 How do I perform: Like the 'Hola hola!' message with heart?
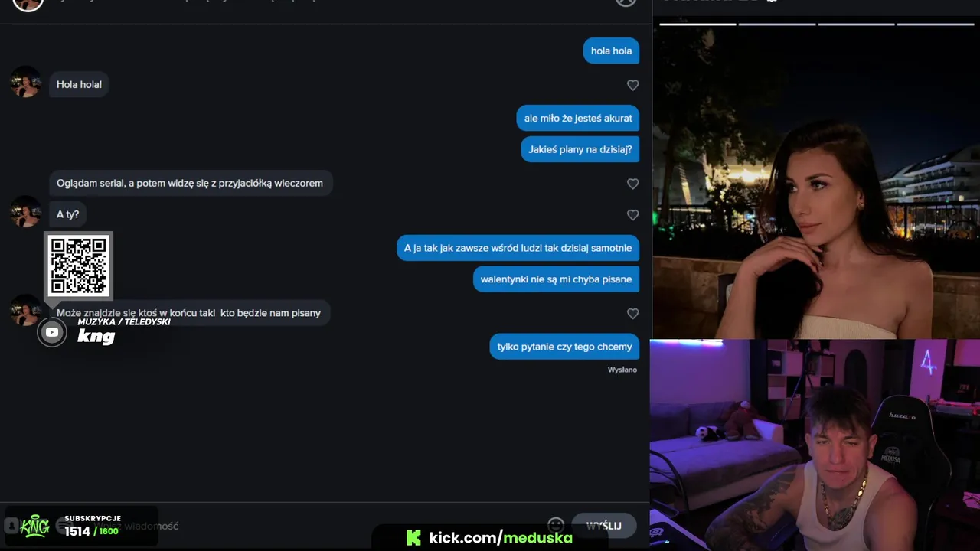pos(632,85)
